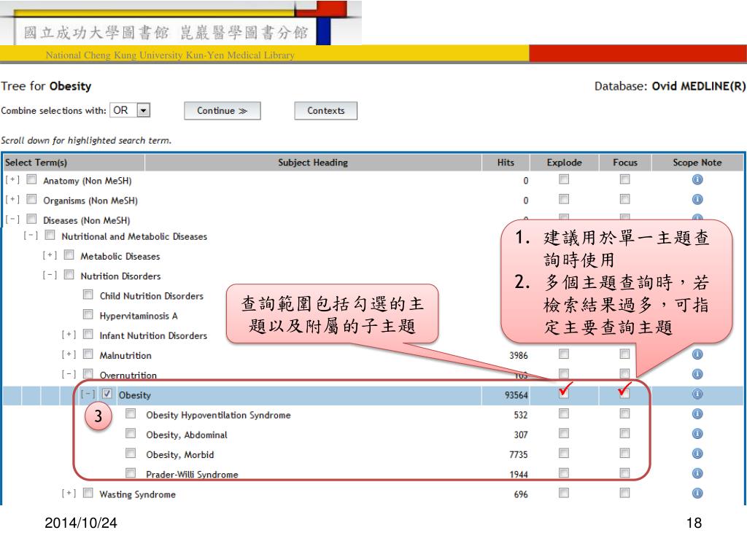Click the Subject Heading column header
This screenshot has width=747, height=560.
[x=313, y=163]
